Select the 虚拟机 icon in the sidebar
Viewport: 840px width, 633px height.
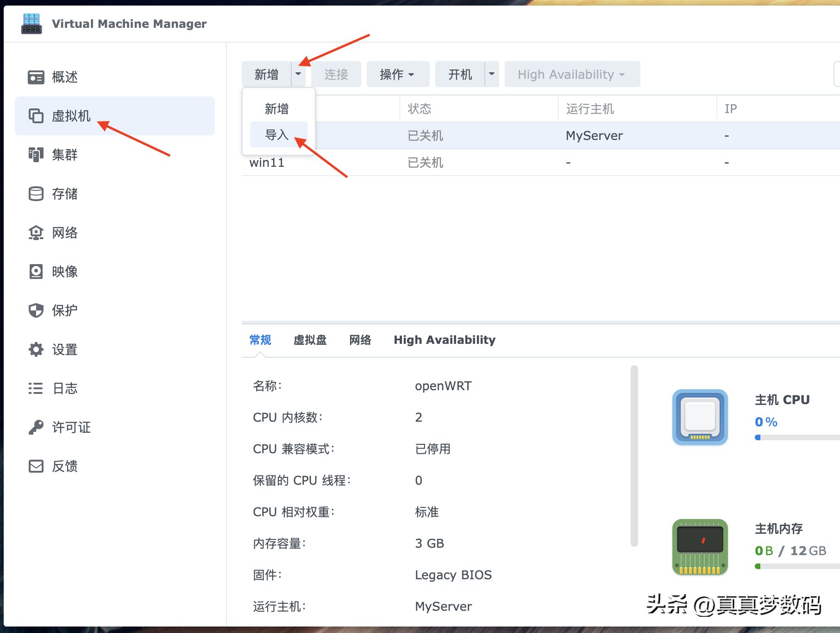(36, 116)
